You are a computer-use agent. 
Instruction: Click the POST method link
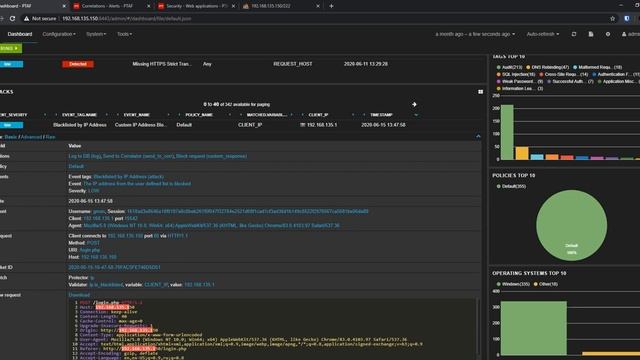[x=93, y=243]
